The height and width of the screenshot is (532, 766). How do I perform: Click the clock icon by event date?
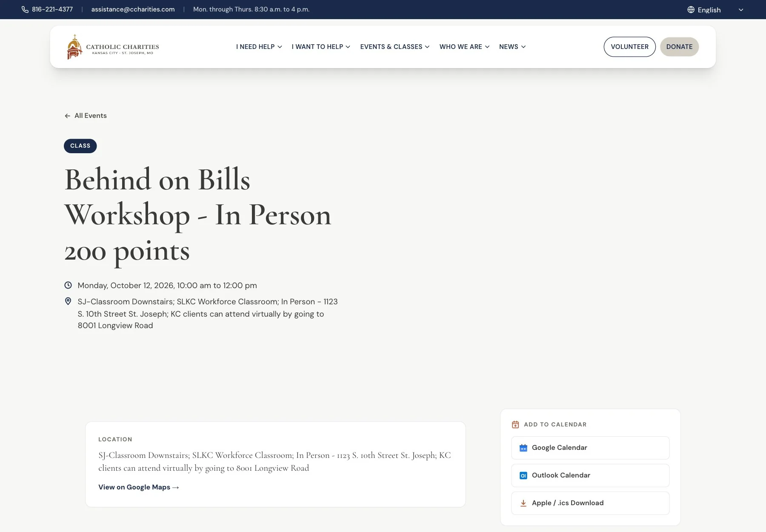(68, 285)
